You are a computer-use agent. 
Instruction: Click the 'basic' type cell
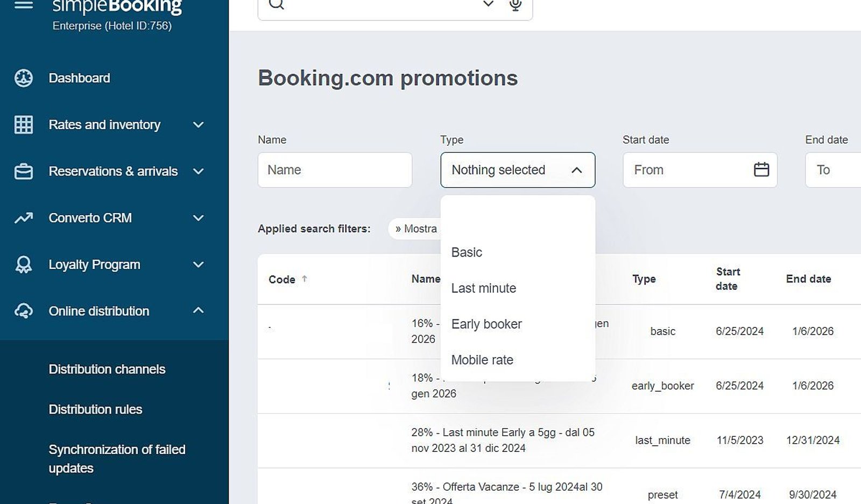click(662, 331)
